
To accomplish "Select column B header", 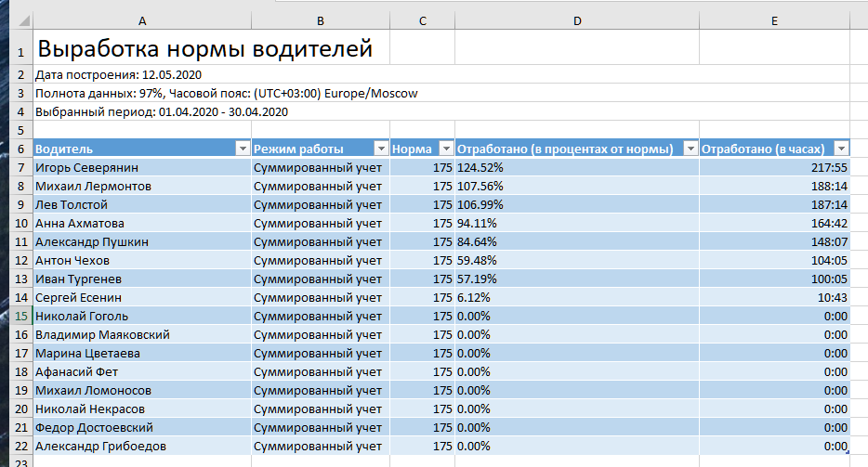I will point(321,20).
